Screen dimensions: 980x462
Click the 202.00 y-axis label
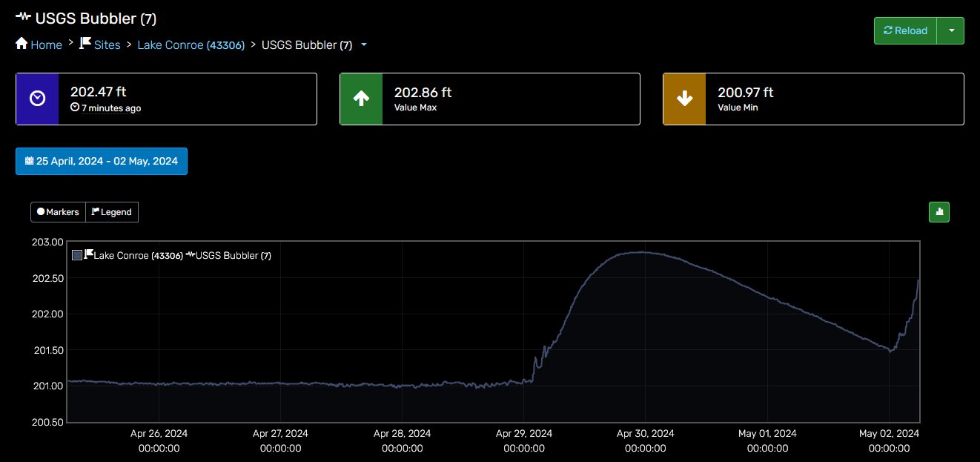point(48,314)
